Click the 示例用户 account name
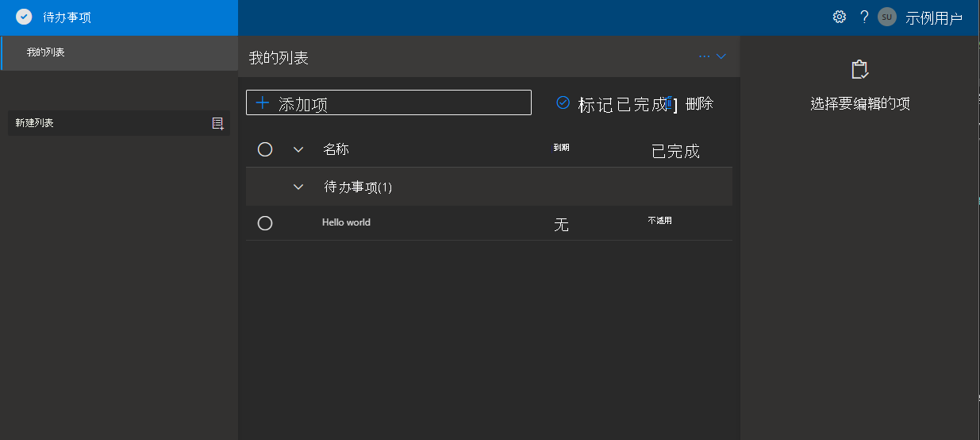980x440 pixels. click(x=934, y=17)
